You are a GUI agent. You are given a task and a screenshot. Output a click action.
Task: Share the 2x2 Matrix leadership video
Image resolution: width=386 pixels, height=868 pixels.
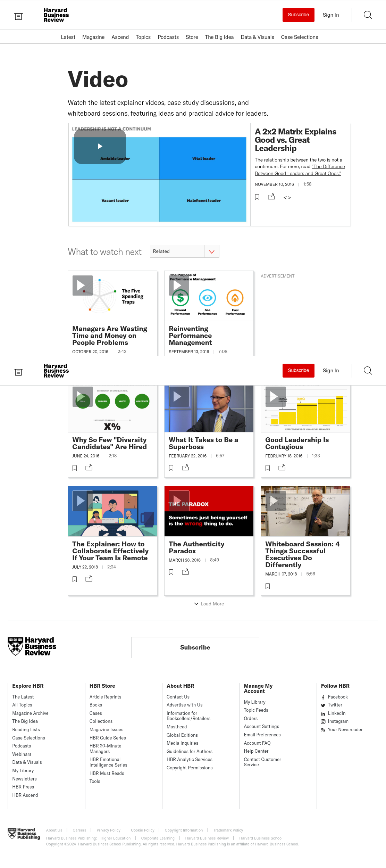click(271, 197)
